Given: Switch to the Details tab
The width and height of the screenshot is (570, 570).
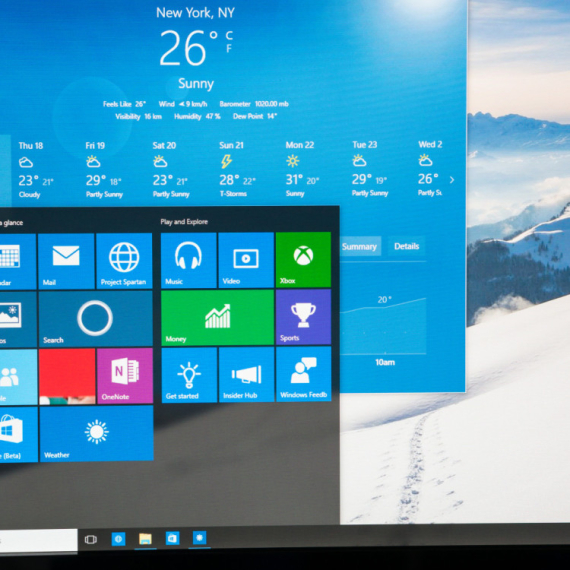Looking at the screenshot, I should click(x=406, y=246).
